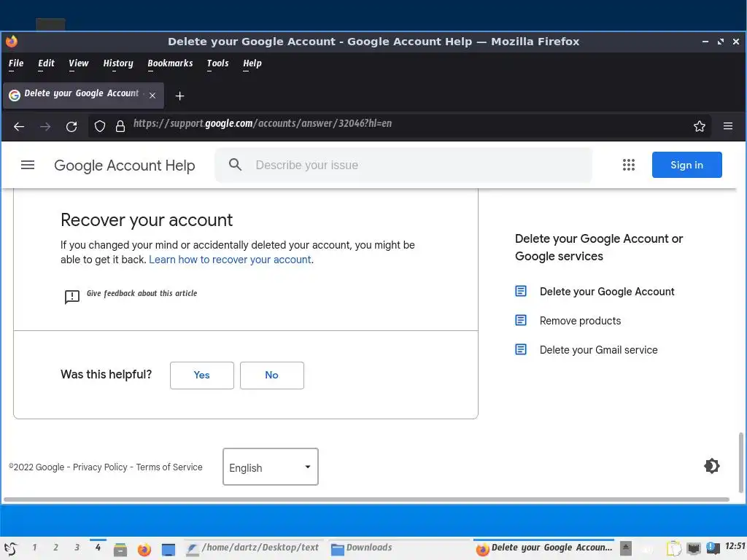Switch to workspace 1
This screenshot has height=560, width=747.
34,548
